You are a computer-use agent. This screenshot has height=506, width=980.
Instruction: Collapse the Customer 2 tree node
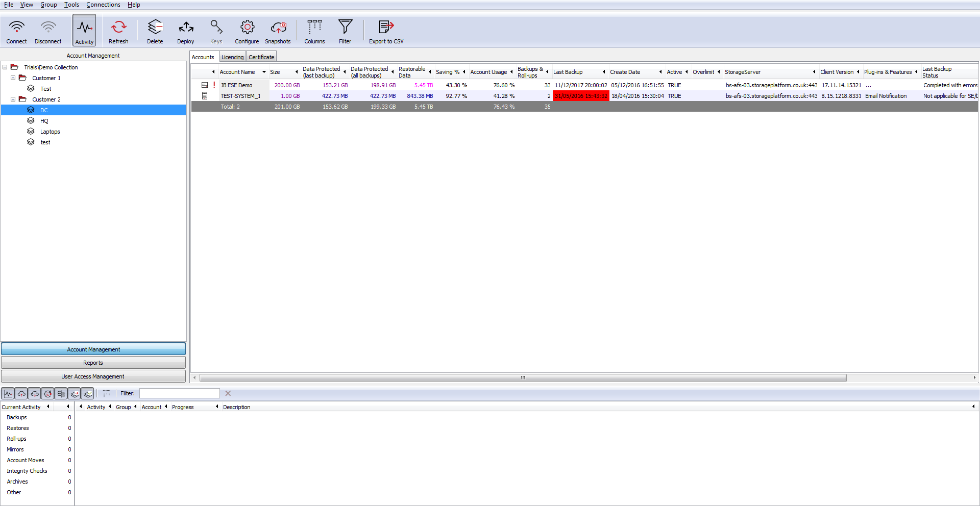13,99
